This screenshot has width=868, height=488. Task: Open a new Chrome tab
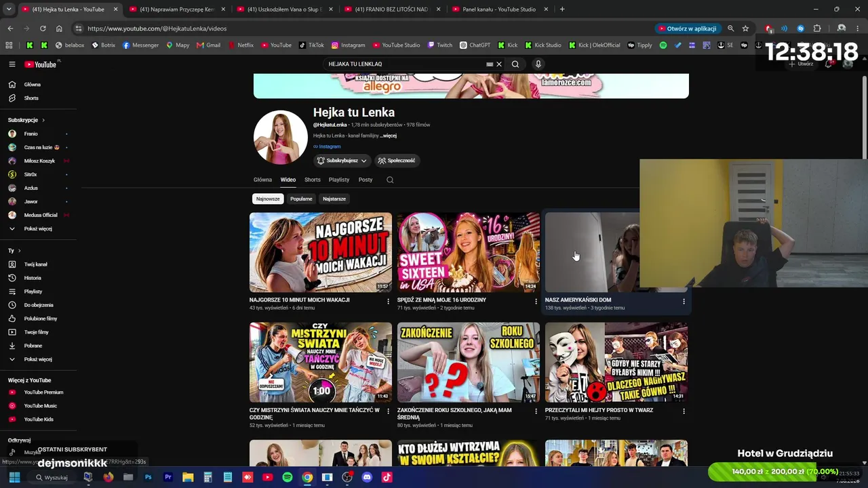562,9
